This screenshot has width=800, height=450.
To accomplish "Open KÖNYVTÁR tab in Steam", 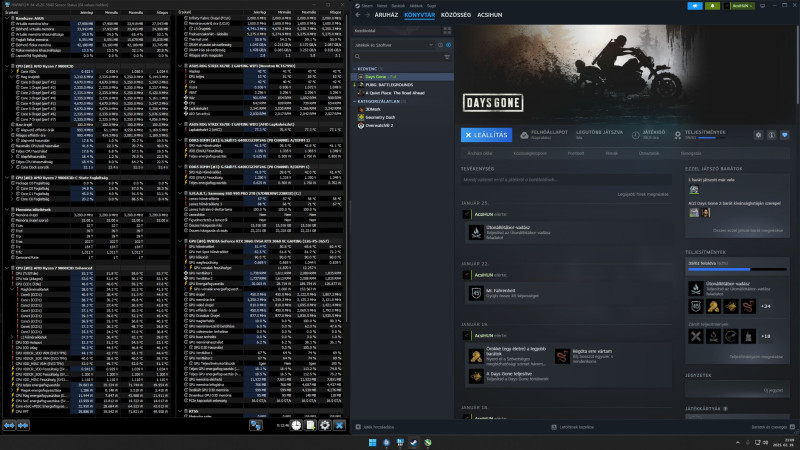I will 419,15.
